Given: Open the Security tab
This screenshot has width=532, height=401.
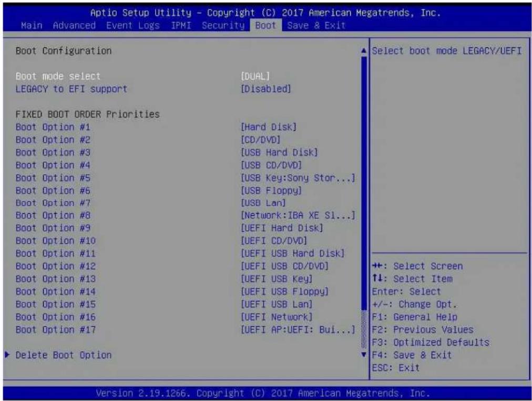Looking at the screenshot, I should (223, 25).
